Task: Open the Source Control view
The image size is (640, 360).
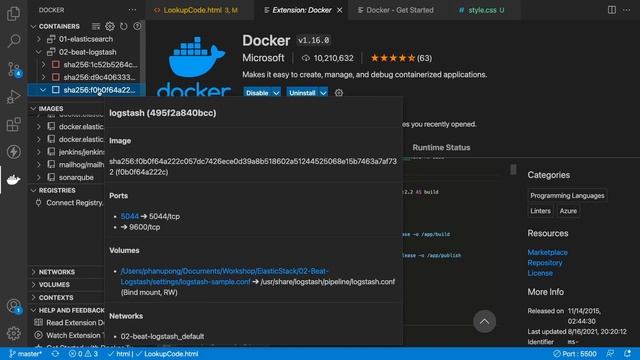Action: click(14, 69)
